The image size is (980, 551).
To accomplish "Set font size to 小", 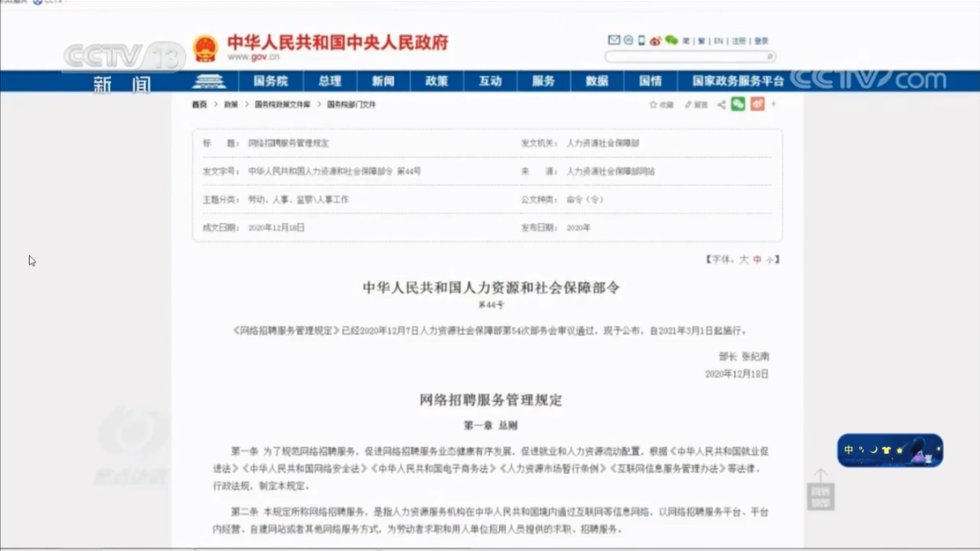I will pyautogui.click(x=769, y=260).
